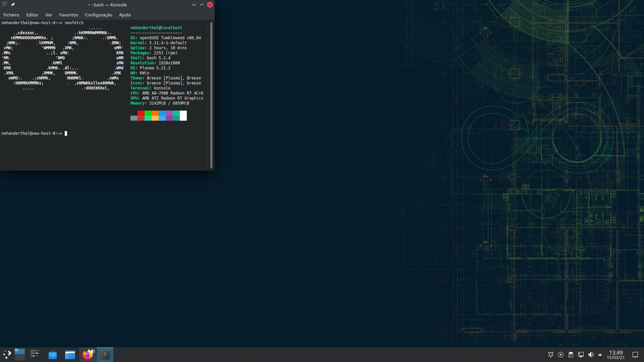The height and width of the screenshot is (362, 644).
Task: Click "DE: Plasma 5.21.2" line
Action: 150,68
